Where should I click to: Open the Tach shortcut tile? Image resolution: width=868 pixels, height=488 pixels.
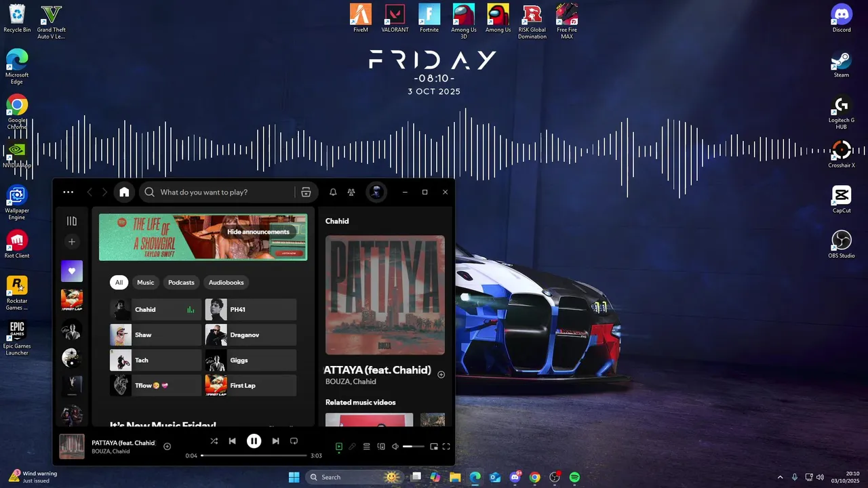coord(156,360)
